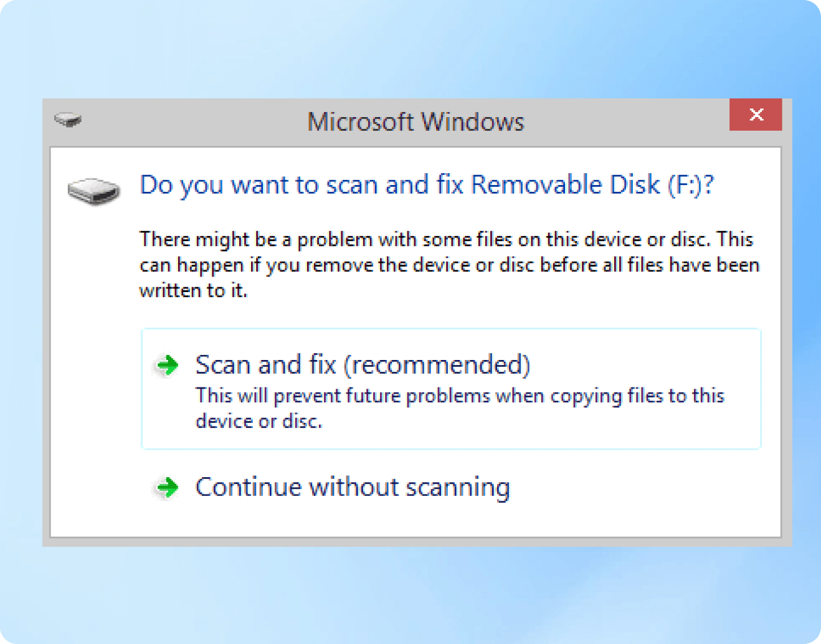Click the small drive icon in title bar

tap(67, 119)
